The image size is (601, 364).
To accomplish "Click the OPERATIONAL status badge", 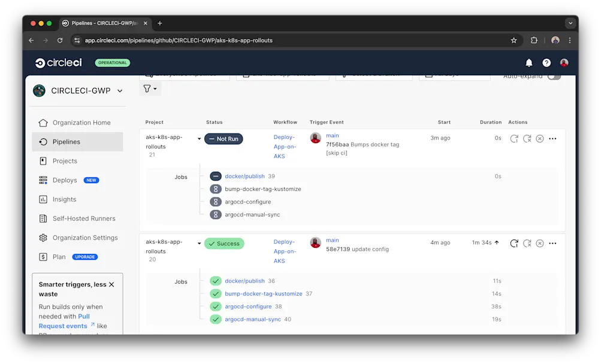I will 112,63.
